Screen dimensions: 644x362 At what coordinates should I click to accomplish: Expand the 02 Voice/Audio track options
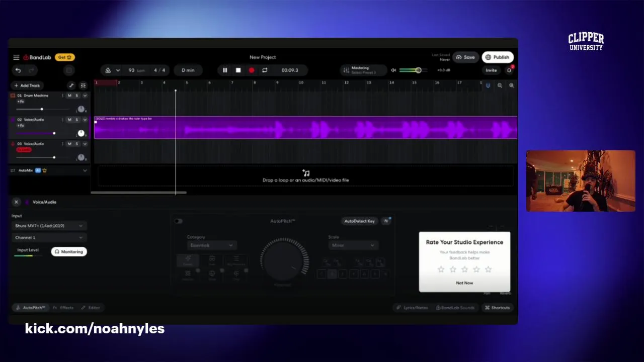coord(85,120)
